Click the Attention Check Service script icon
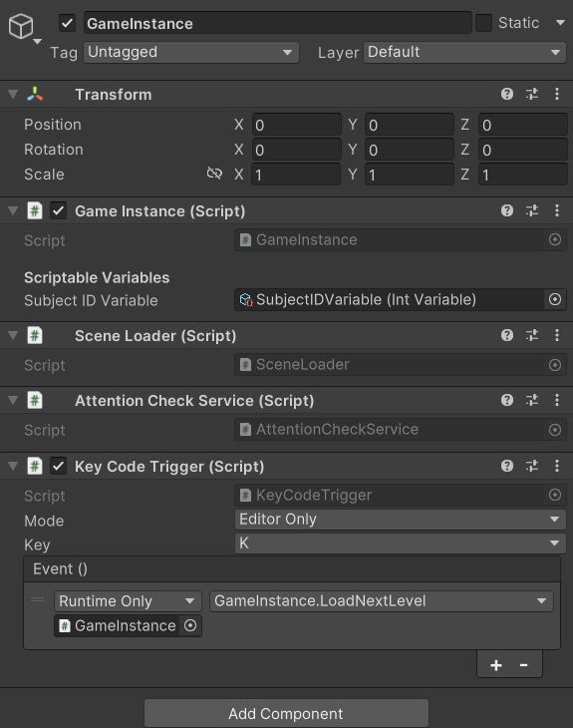Image resolution: width=573 pixels, height=728 pixels. [35, 400]
